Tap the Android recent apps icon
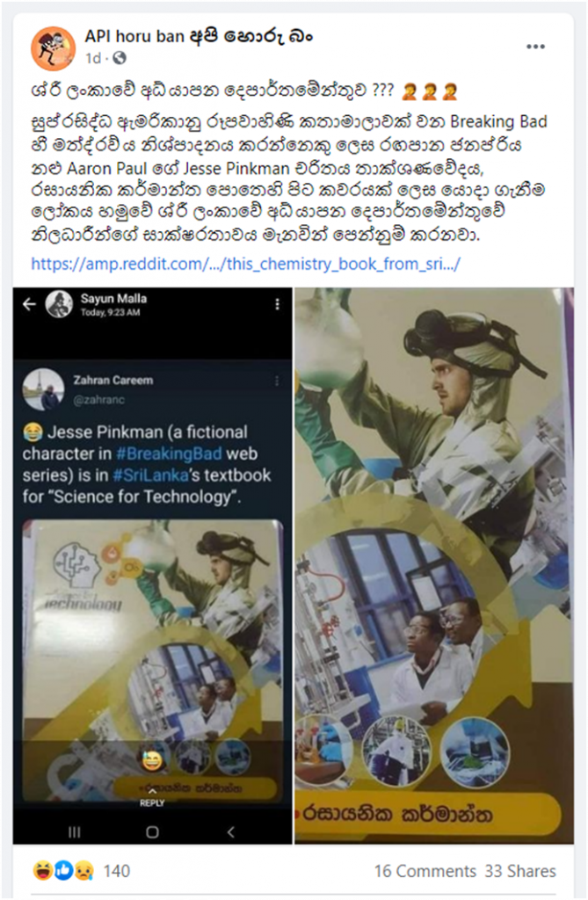 pyautogui.click(x=75, y=831)
